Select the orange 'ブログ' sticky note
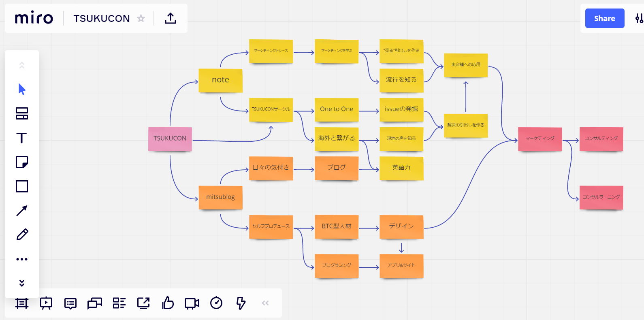644x320 pixels. (337, 168)
